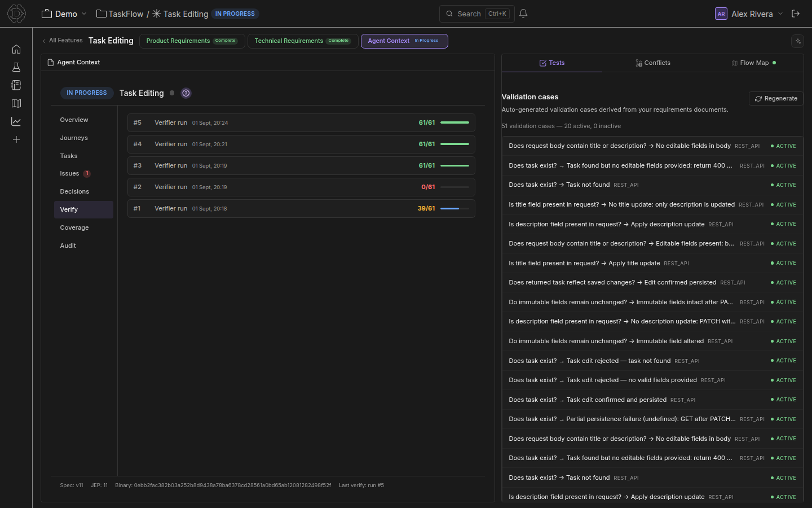Click the app logo in the top-left corner

pos(16,14)
